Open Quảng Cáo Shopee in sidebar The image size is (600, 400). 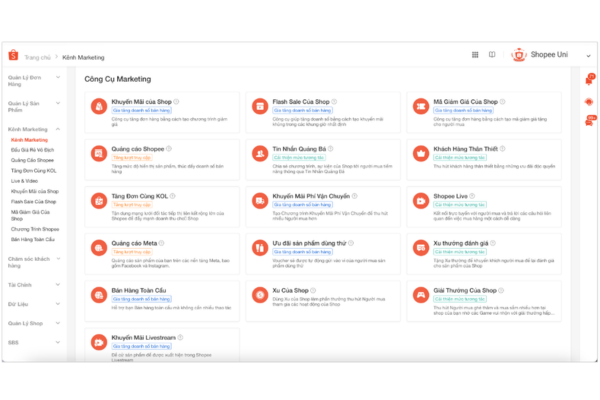click(32, 160)
